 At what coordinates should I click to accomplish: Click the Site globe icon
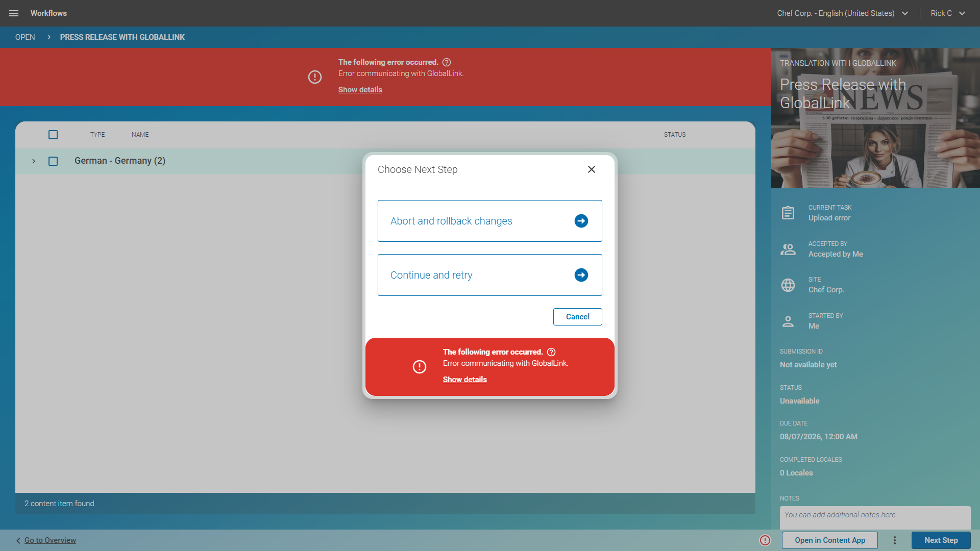pyautogui.click(x=788, y=285)
